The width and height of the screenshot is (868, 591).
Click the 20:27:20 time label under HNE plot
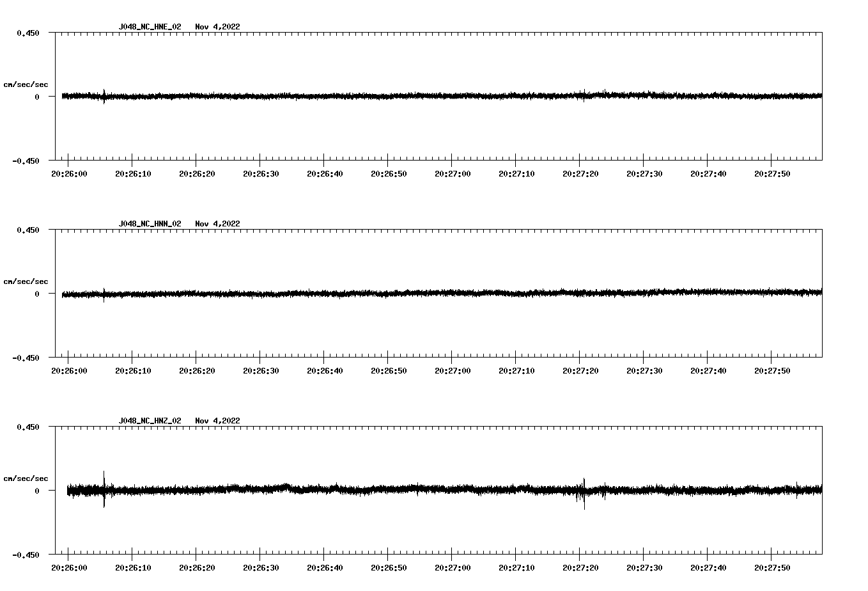[580, 174]
